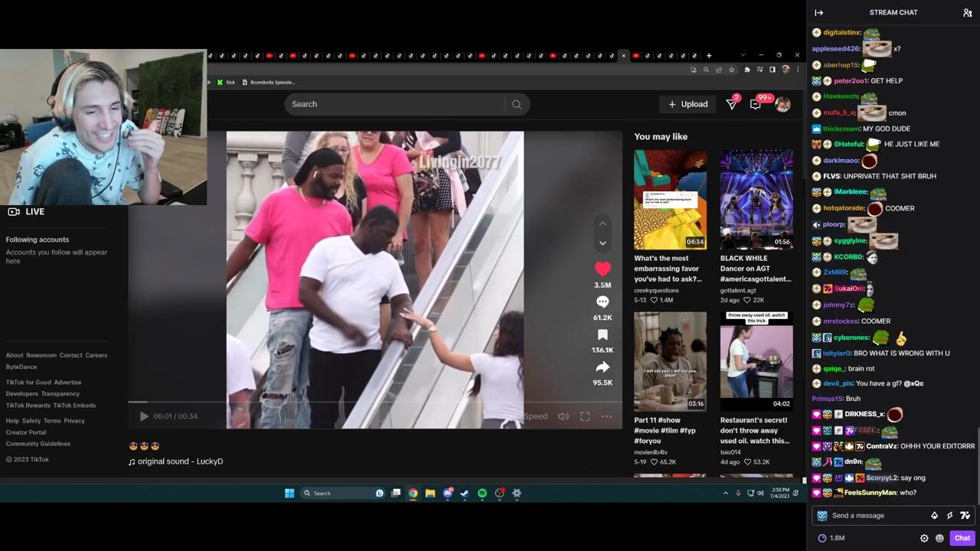Open chat community users list icon
The width and height of the screenshot is (980, 551).
click(x=967, y=12)
